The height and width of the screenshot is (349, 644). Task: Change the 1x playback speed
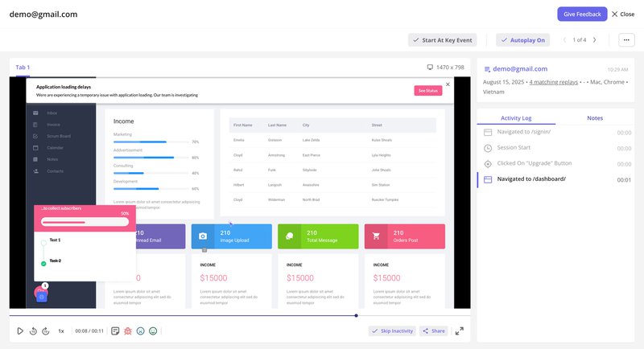pyautogui.click(x=61, y=331)
